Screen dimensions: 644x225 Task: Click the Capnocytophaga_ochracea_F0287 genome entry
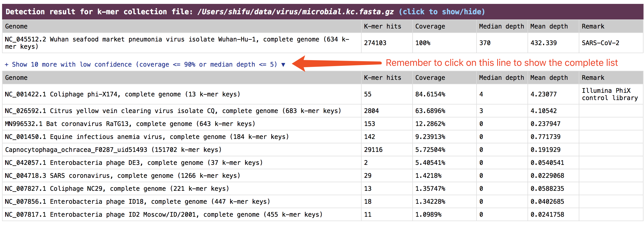113,150
